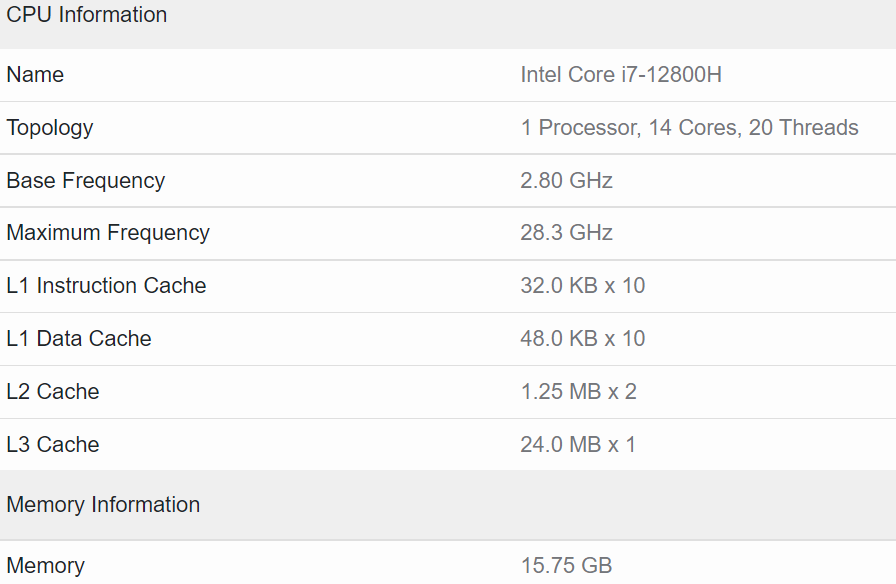Click the Name row label
Image resolution: width=896 pixels, height=584 pixels.
(35, 75)
